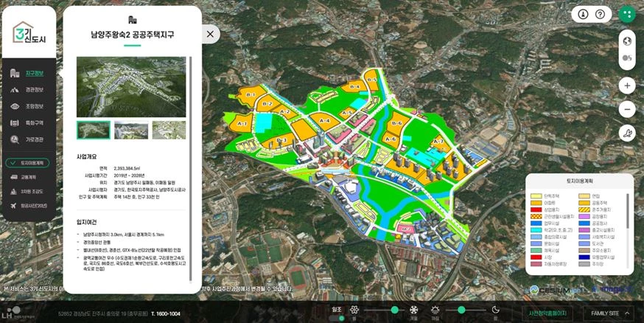Expand the FAMILY SITE dropdown
This screenshot has height=323, width=644.
(609, 313)
